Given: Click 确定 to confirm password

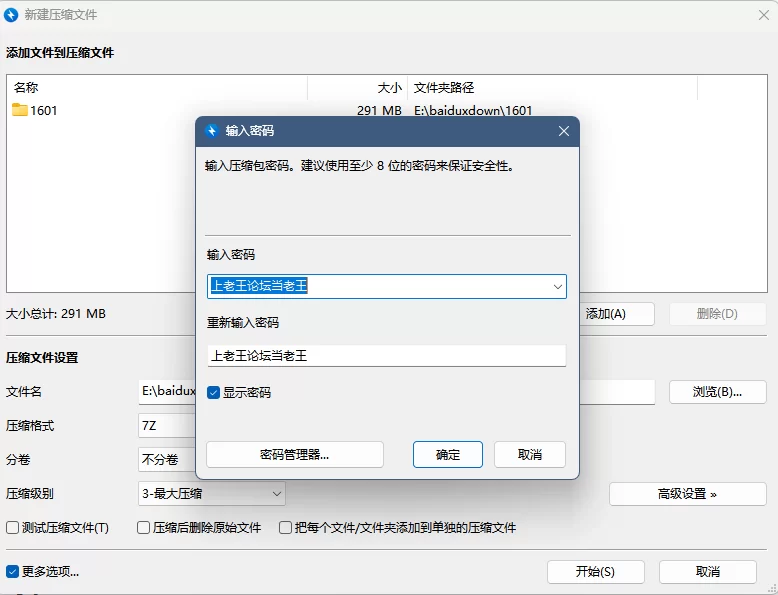Looking at the screenshot, I should (448, 455).
